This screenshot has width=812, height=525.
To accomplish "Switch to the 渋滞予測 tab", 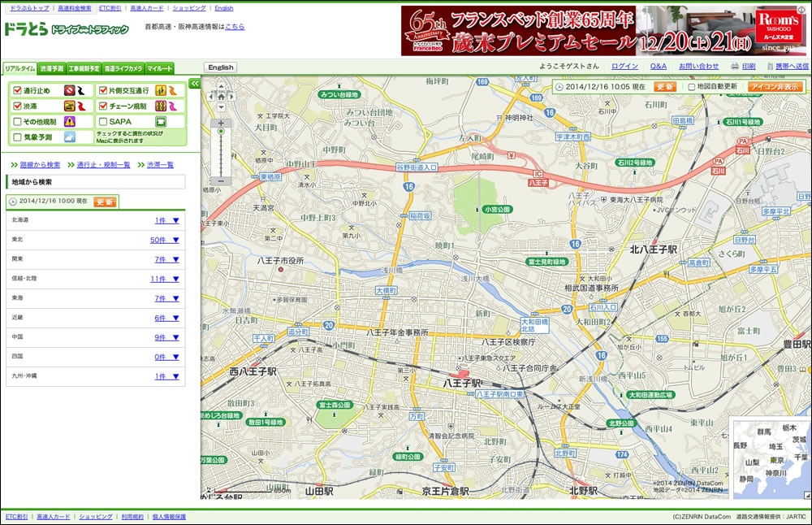I will point(52,68).
